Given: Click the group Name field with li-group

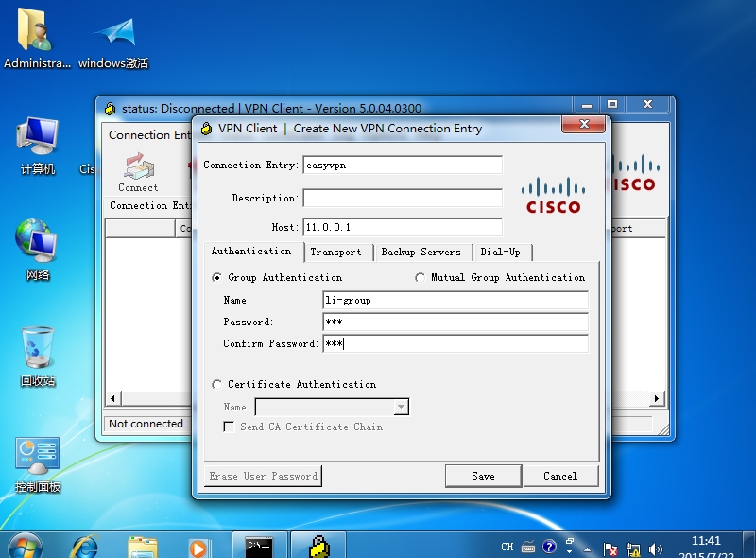Looking at the screenshot, I should tap(455, 300).
